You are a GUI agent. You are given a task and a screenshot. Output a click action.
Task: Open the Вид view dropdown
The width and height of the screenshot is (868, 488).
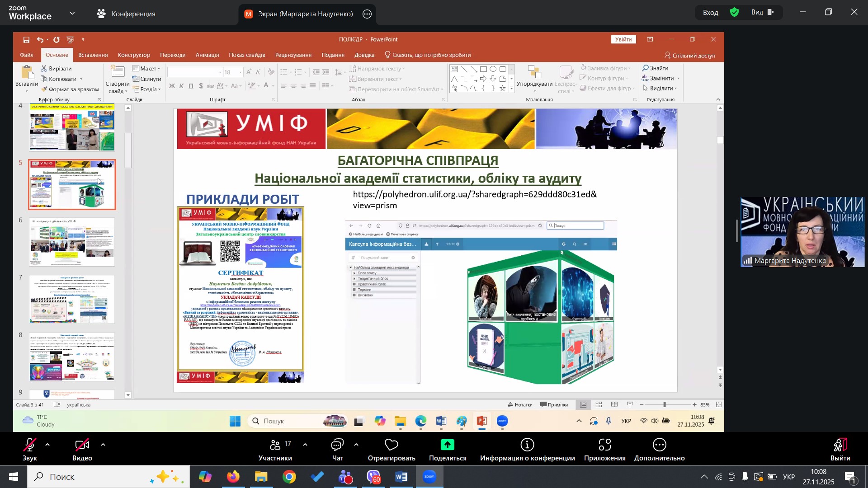click(x=762, y=13)
